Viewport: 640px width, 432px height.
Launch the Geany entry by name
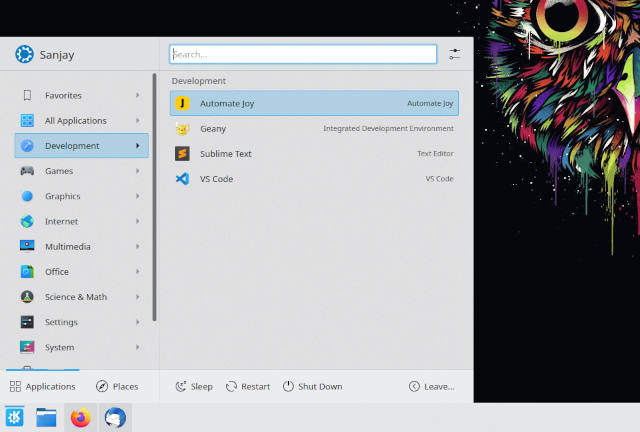[213, 129]
